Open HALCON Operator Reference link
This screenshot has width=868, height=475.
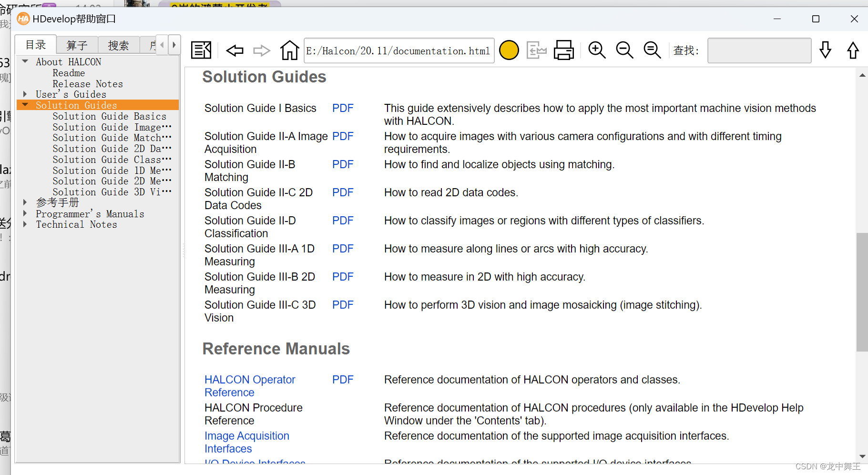click(x=250, y=386)
